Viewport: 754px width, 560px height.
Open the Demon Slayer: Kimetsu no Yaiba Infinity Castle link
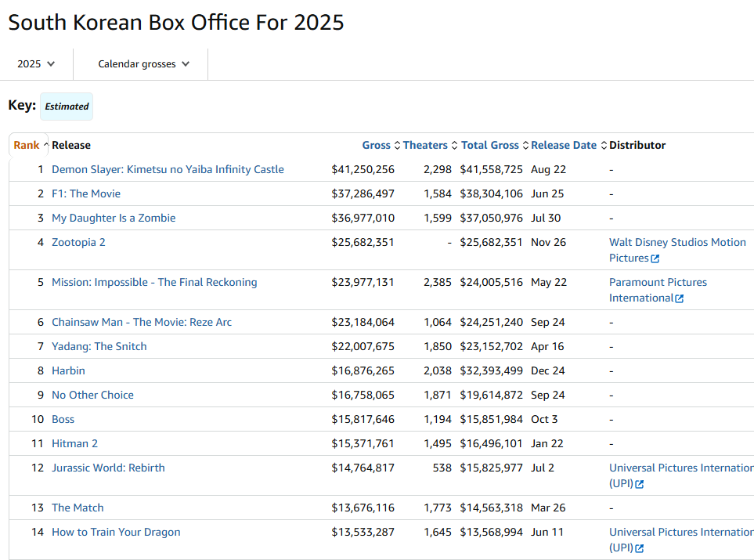click(x=168, y=169)
